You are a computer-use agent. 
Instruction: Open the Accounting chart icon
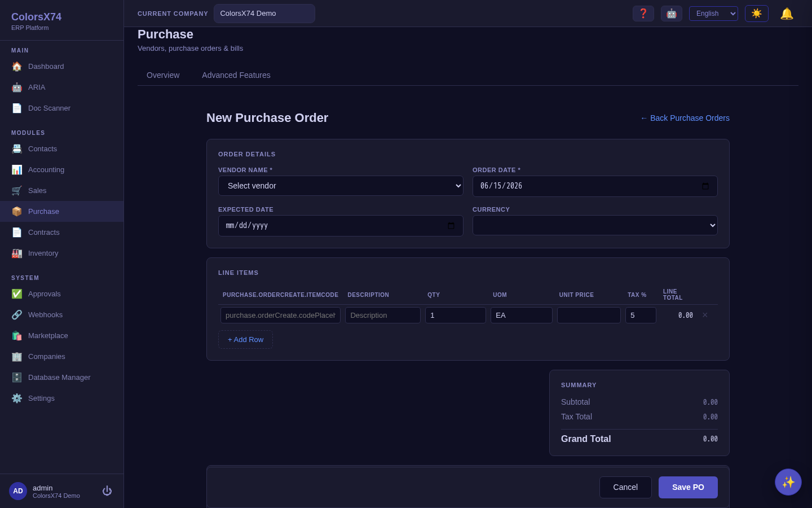coord(17,170)
